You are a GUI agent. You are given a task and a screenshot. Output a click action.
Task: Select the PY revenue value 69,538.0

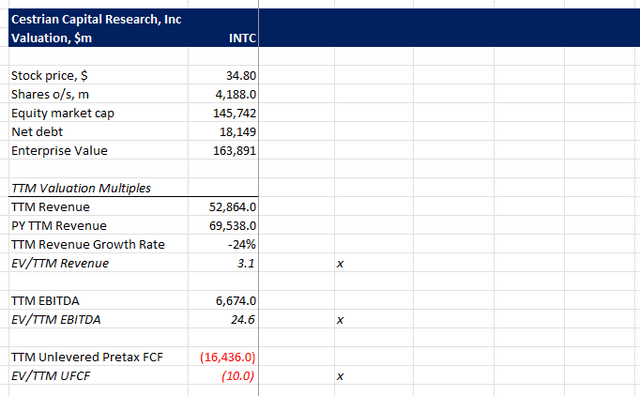click(233, 226)
